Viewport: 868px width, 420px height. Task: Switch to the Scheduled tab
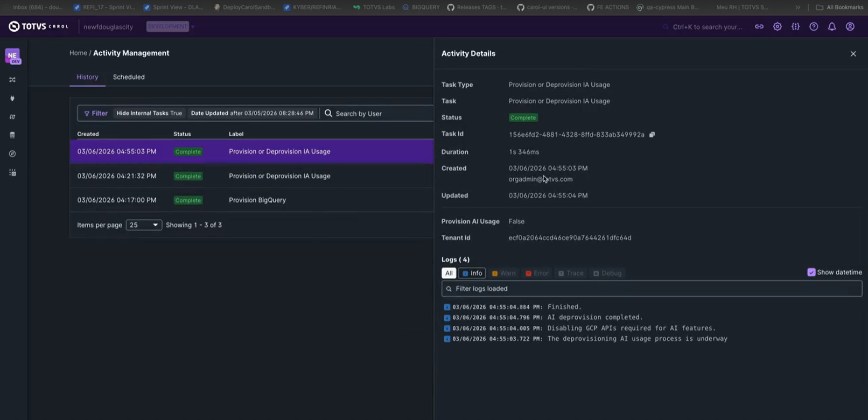point(129,77)
